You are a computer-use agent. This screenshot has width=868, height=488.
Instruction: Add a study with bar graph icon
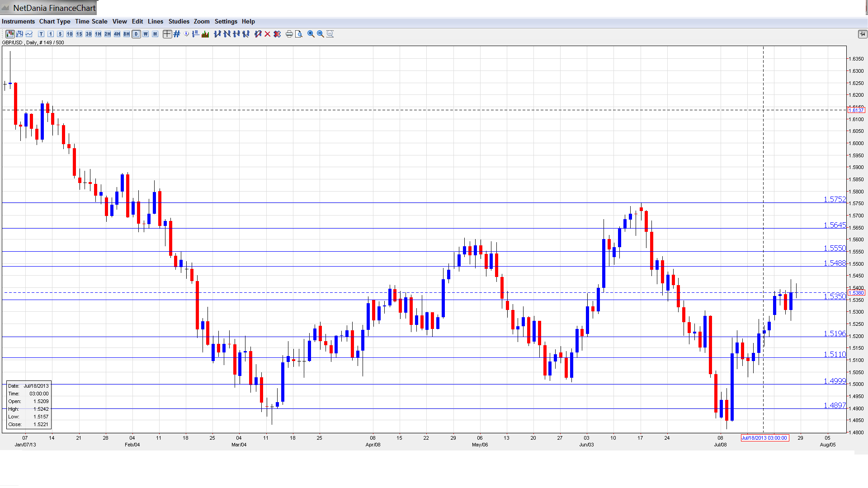(x=205, y=34)
